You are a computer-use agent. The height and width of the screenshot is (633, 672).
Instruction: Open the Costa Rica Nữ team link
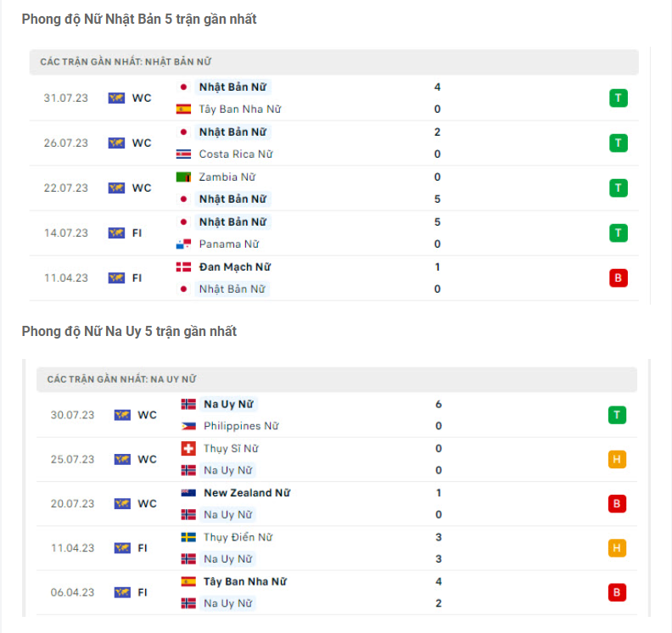[236, 154]
